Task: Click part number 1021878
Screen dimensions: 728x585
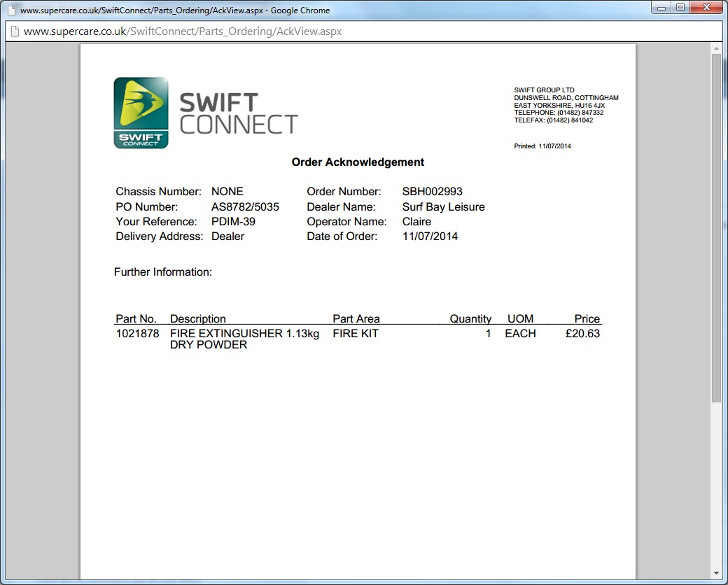Action: tap(137, 333)
